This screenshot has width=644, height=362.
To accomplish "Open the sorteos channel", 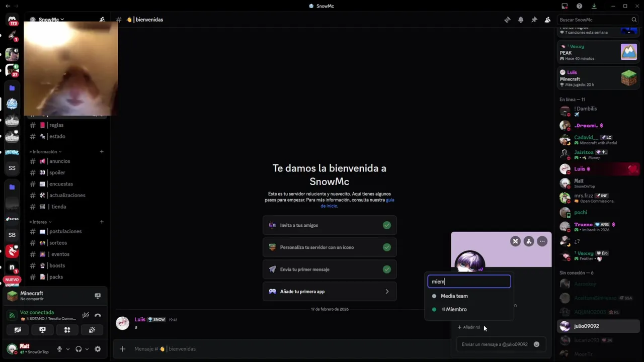I will (67, 243).
